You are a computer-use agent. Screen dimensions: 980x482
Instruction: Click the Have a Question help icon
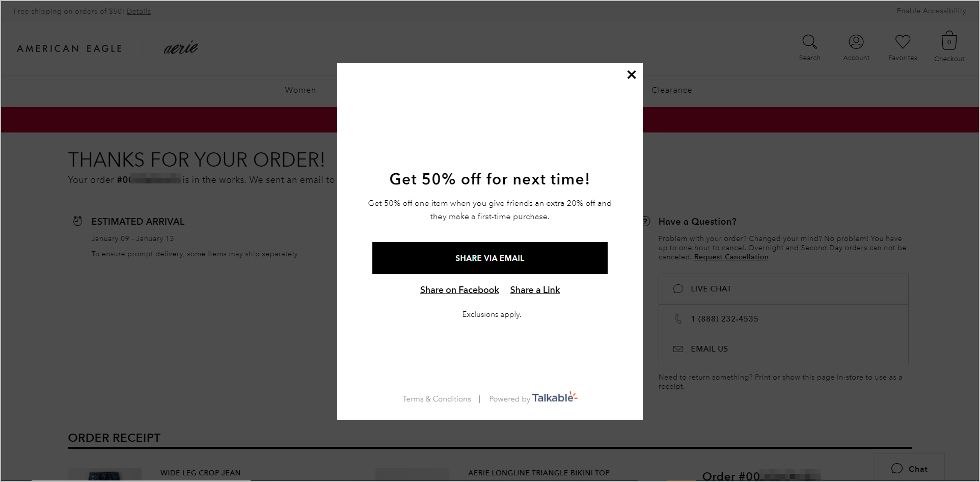tap(645, 221)
